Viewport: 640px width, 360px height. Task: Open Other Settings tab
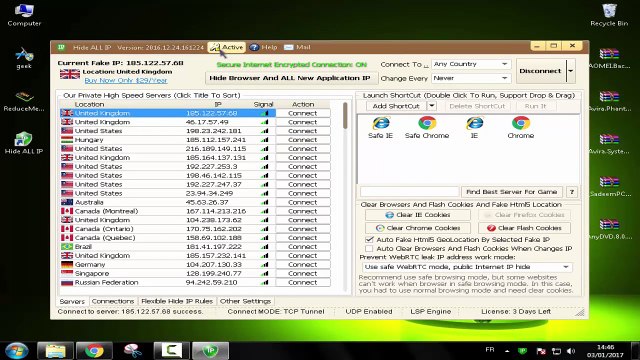tap(245, 301)
